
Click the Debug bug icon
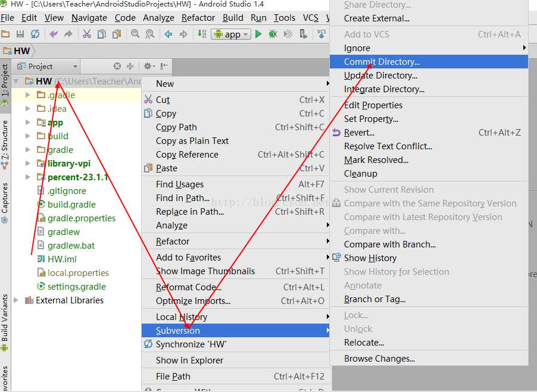click(273, 34)
